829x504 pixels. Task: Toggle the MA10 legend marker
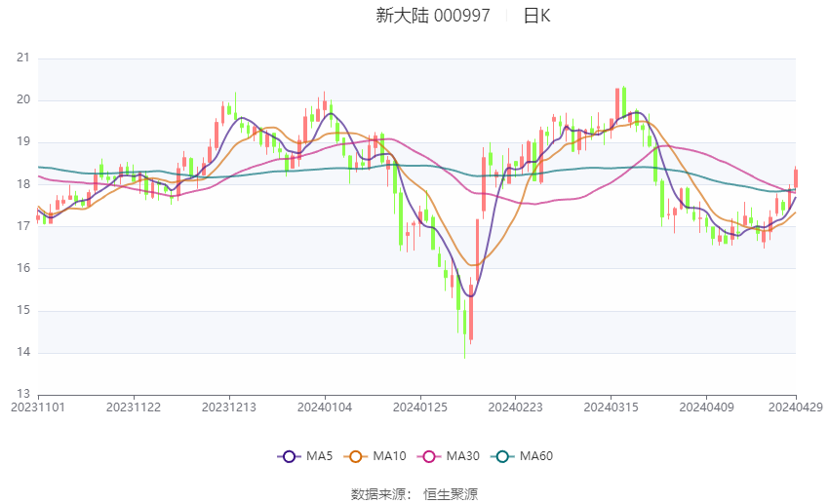(355, 456)
